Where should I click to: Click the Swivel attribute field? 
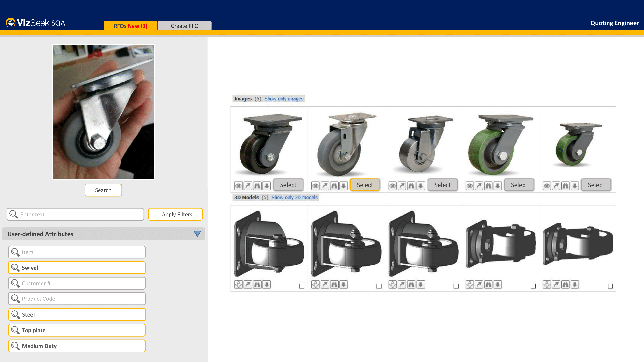point(77,268)
